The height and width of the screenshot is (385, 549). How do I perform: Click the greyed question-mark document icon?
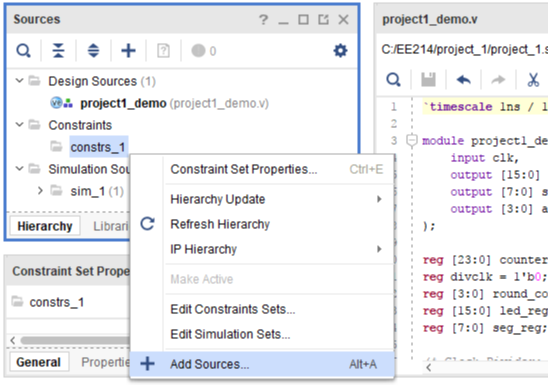pyautogui.click(x=163, y=51)
